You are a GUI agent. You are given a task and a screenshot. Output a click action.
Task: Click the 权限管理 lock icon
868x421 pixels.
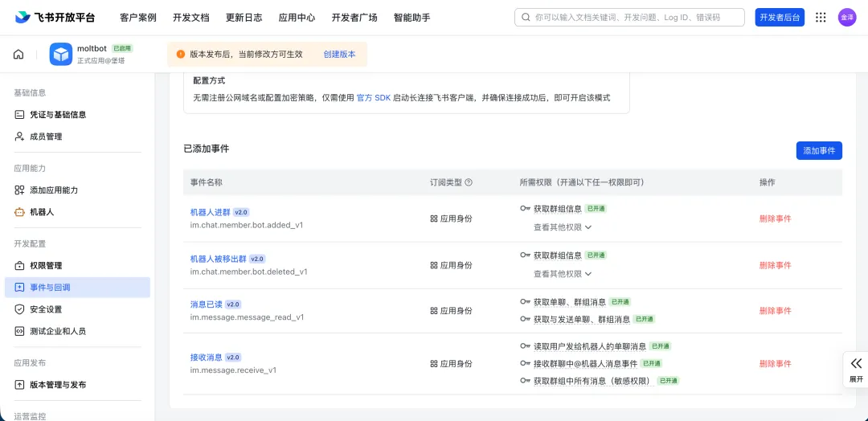[x=19, y=266]
